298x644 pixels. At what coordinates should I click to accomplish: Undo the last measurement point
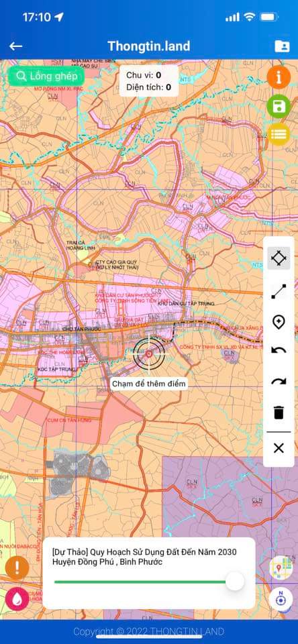pos(279,351)
